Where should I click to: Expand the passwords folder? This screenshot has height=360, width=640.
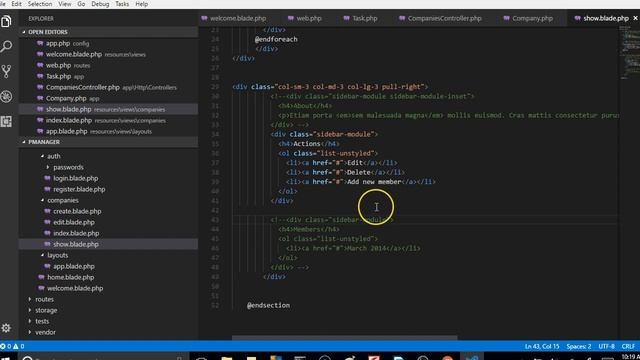(109, 167)
